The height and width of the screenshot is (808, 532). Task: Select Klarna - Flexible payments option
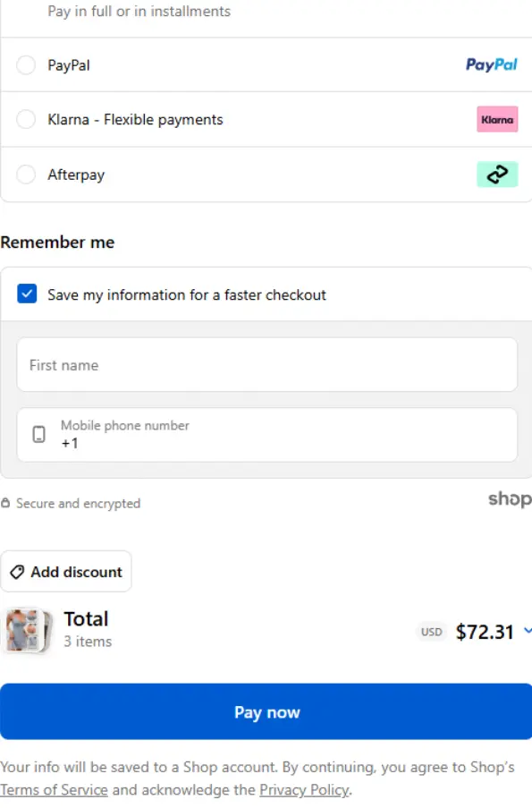click(x=26, y=119)
